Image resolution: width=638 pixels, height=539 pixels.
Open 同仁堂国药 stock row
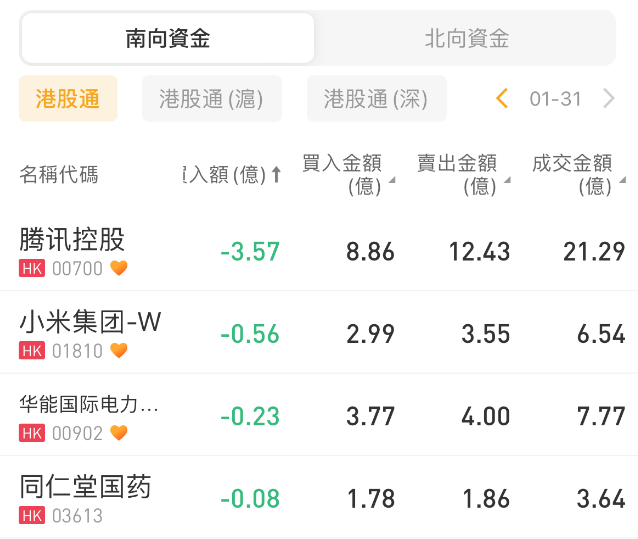pyautogui.click(x=319, y=497)
